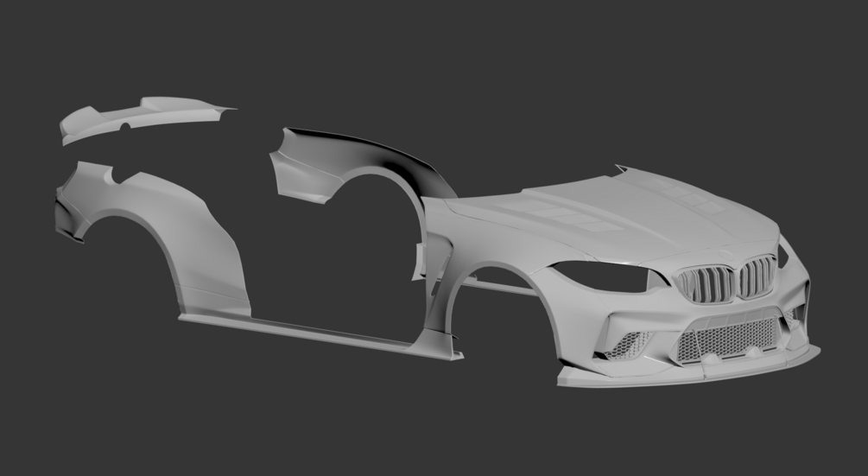Click the right kidney grille
The height and width of the screenshot is (476, 868).
click(x=757, y=276)
